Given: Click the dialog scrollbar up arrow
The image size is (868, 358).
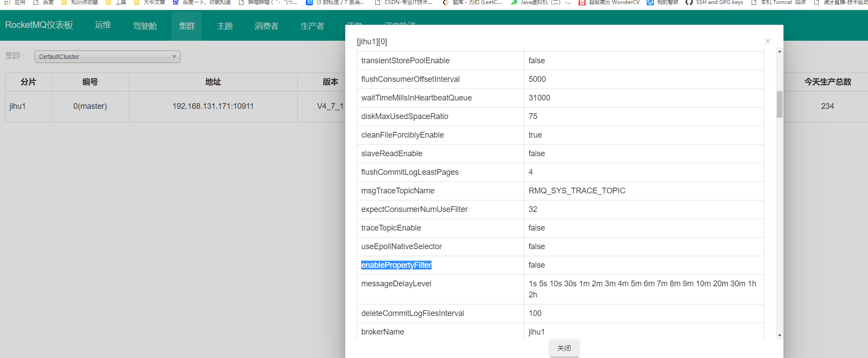Looking at the screenshot, I should click(x=779, y=51).
